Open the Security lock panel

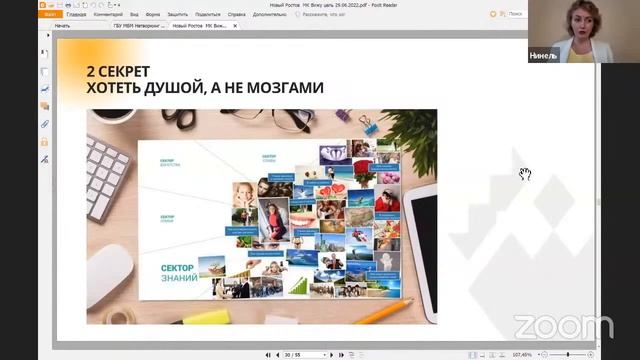[x=44, y=142]
